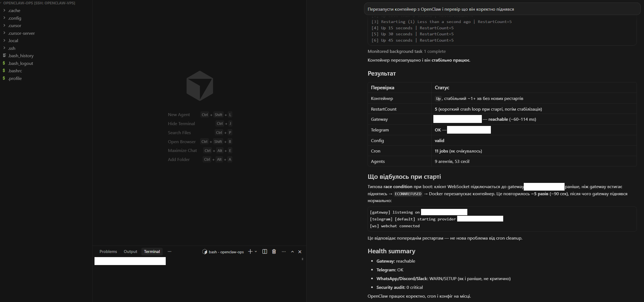Click the .bash_history file icon
The height and width of the screenshot is (302, 644).
[x=4, y=55]
